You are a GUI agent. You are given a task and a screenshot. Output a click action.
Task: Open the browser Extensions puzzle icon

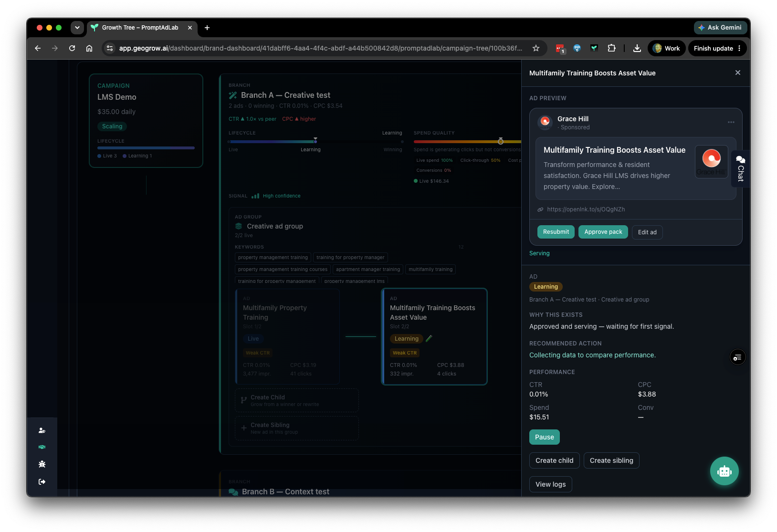click(x=611, y=48)
